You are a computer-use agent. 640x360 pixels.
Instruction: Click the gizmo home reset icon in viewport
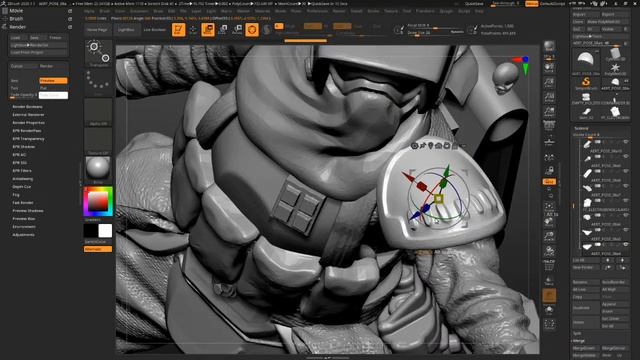tap(438, 146)
